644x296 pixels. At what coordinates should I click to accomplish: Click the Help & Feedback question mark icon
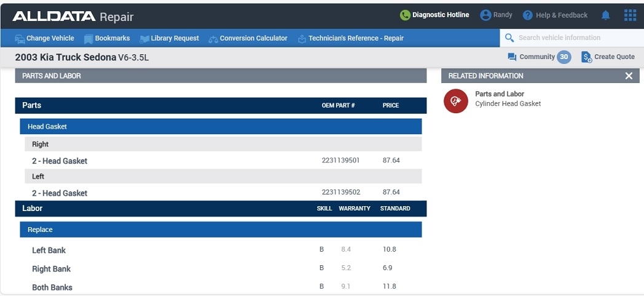(528, 15)
